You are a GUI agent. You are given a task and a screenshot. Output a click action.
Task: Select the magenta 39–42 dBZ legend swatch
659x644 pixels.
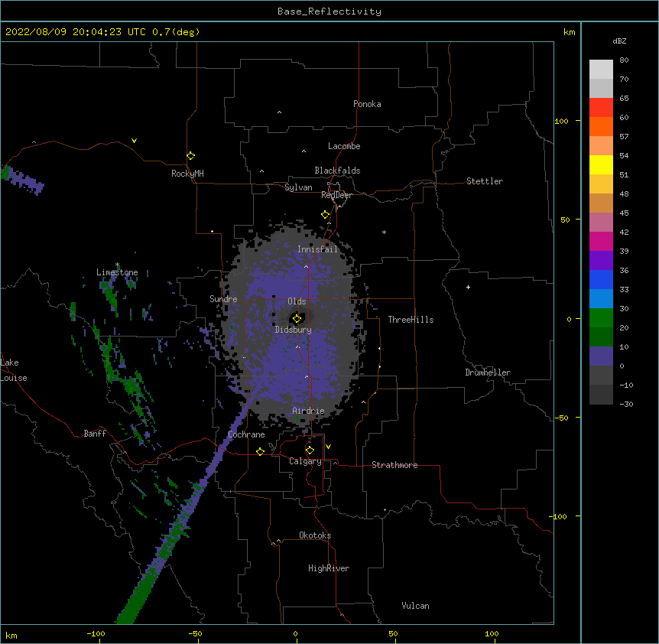601,241
